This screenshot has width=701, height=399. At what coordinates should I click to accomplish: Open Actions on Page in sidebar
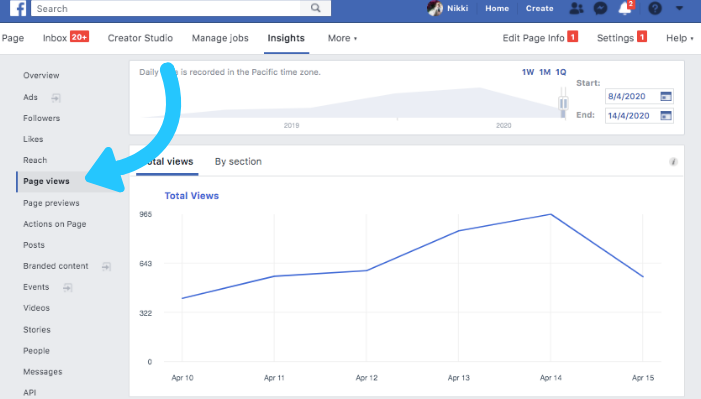55,224
